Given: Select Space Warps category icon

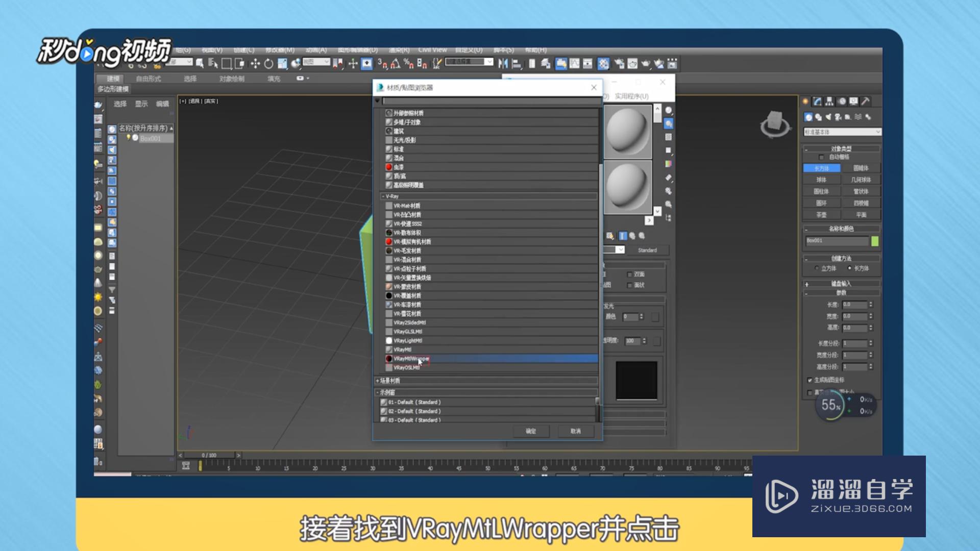Looking at the screenshot, I should tap(858, 117).
